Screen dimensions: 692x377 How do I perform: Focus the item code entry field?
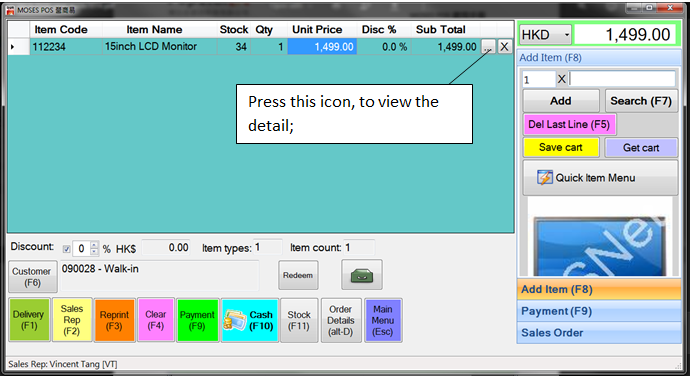click(622, 79)
